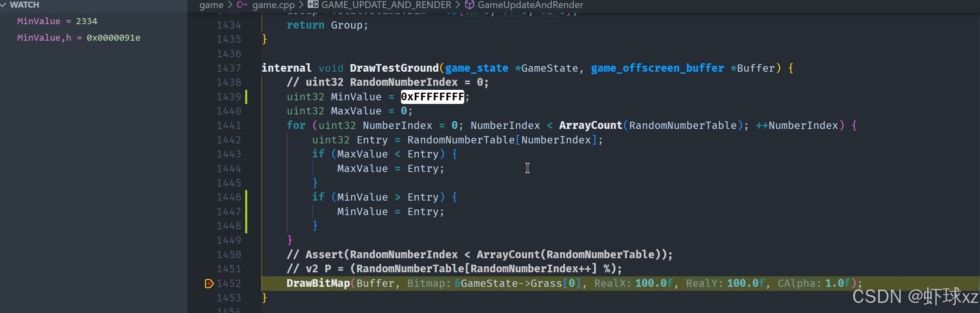Click the DrawTestGround function name
Viewport: 980px width, 313px height.
(x=394, y=68)
